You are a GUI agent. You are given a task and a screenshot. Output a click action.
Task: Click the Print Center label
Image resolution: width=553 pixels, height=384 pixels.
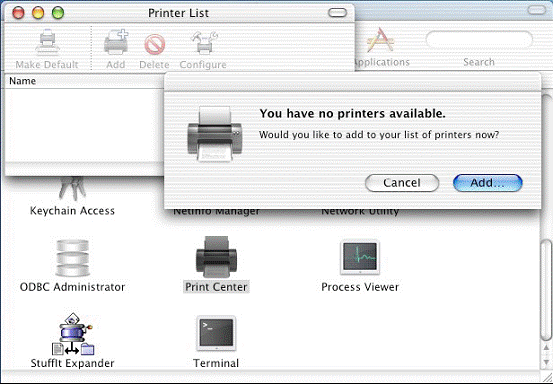pos(217,287)
